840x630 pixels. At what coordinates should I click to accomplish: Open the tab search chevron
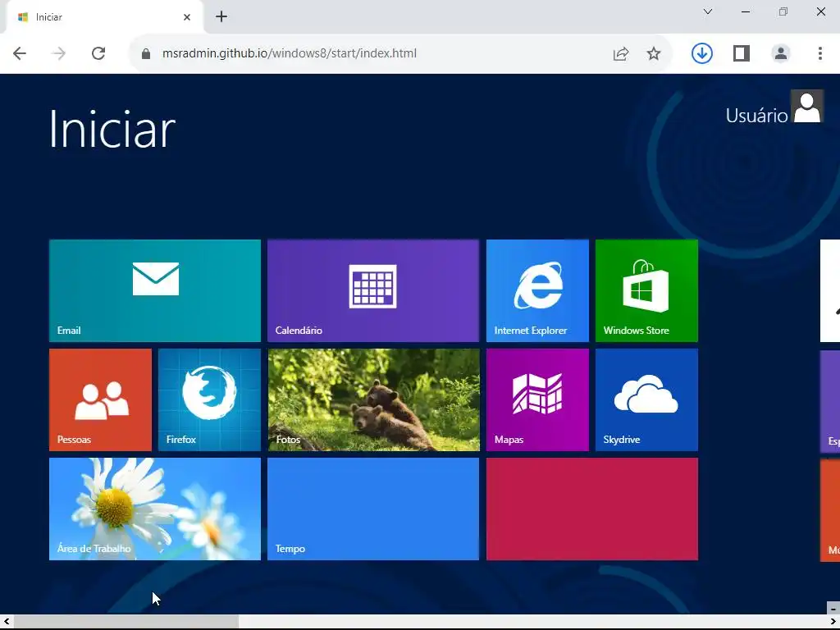[708, 11]
